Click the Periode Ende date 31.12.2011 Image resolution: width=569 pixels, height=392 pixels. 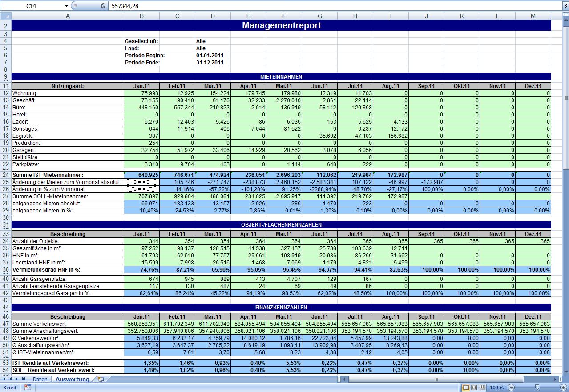click(x=210, y=63)
